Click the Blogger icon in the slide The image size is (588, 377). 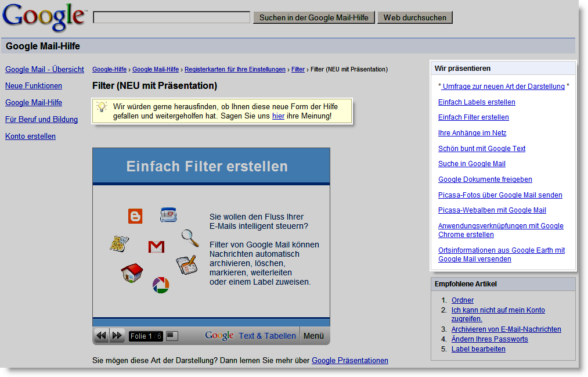click(135, 216)
